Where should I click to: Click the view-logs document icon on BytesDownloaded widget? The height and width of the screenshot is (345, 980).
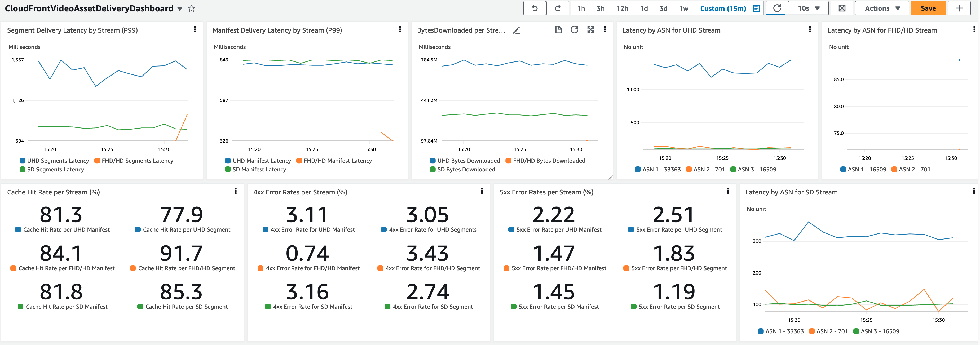[x=558, y=29]
